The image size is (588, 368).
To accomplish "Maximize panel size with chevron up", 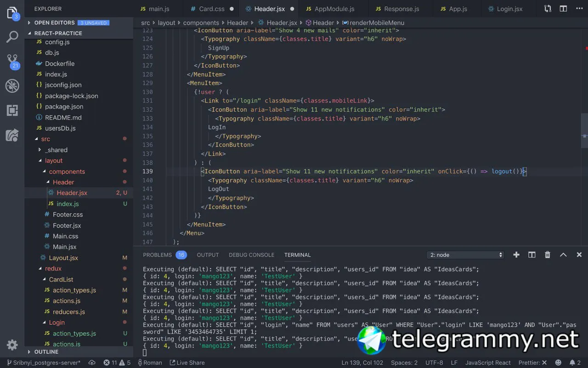I will tap(563, 255).
